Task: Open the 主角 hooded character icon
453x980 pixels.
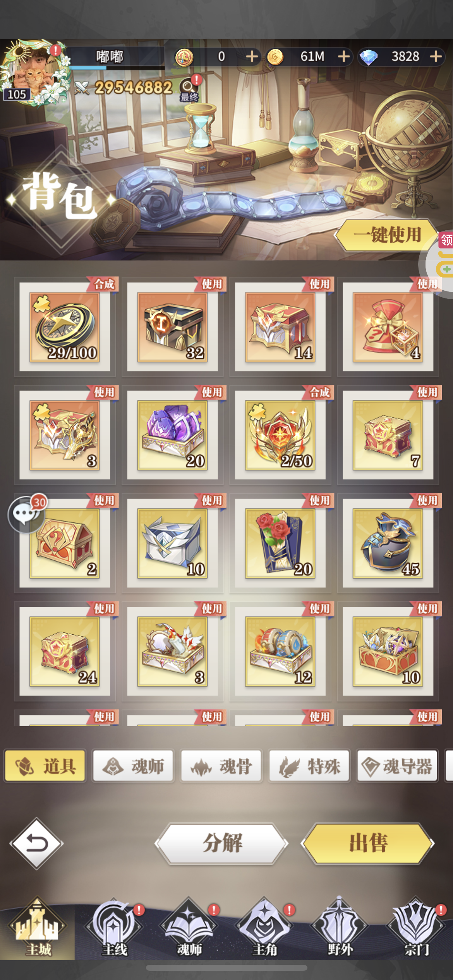Action: click(264, 927)
